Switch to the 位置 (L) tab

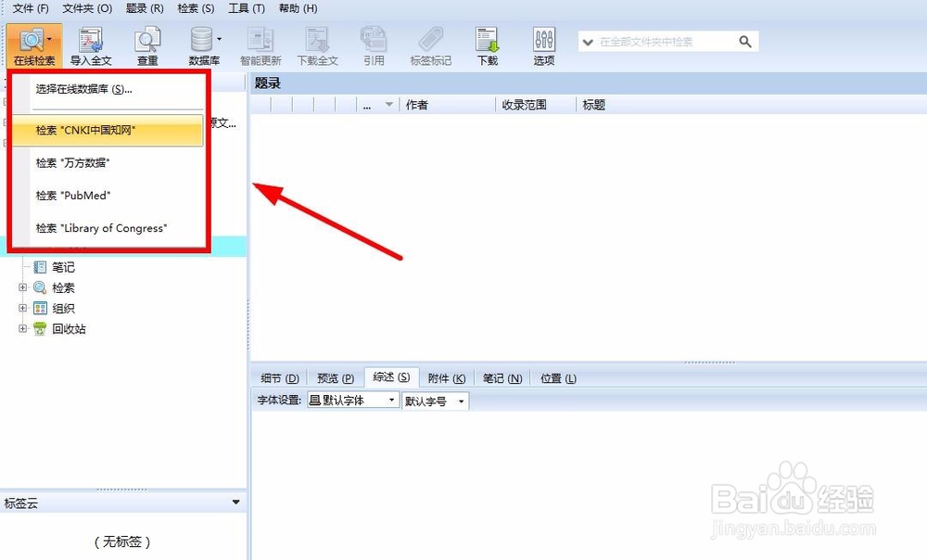click(558, 378)
